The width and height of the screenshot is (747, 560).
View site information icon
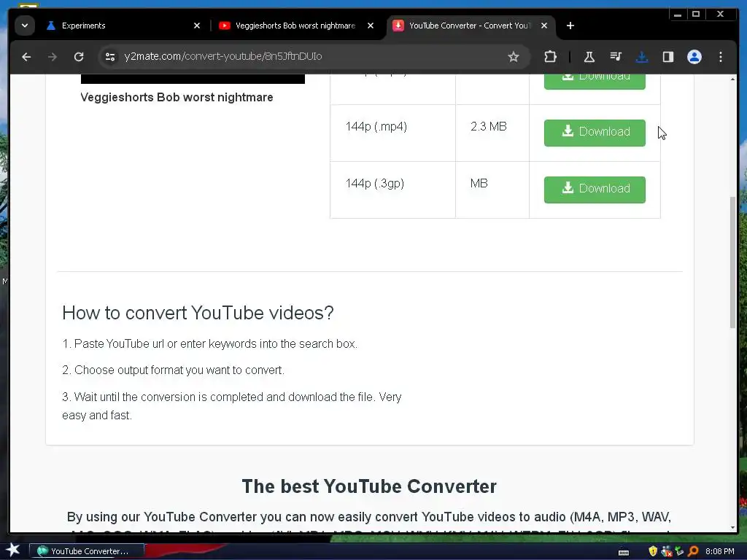tap(110, 57)
